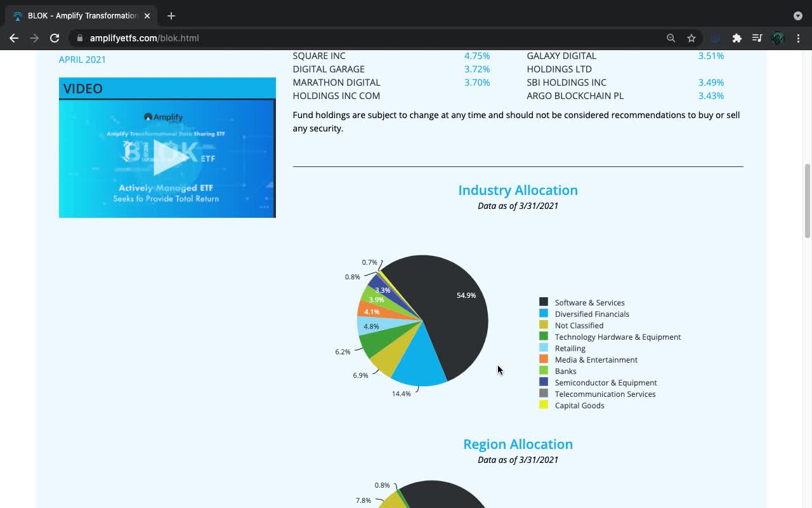Toggle Semiconductor & Equipment legend entry
This screenshot has width=812, height=508.
598,382
